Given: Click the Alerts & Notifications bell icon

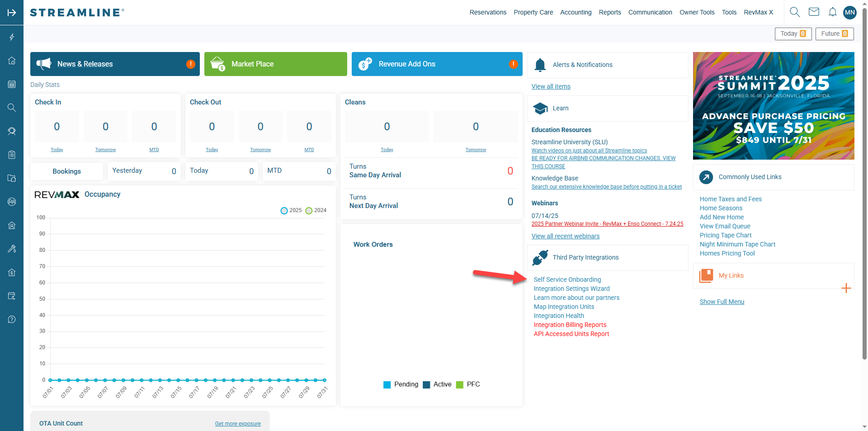Looking at the screenshot, I should click(540, 65).
